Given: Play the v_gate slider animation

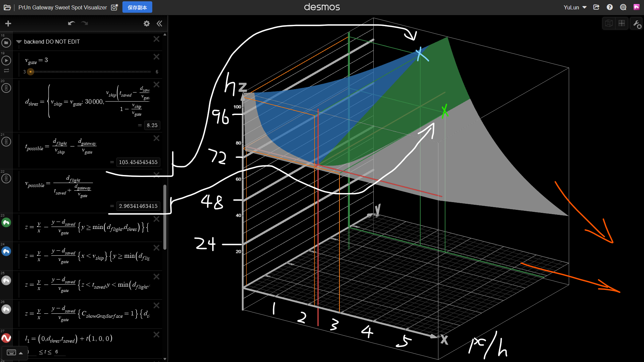Looking at the screenshot, I should [x=6, y=61].
